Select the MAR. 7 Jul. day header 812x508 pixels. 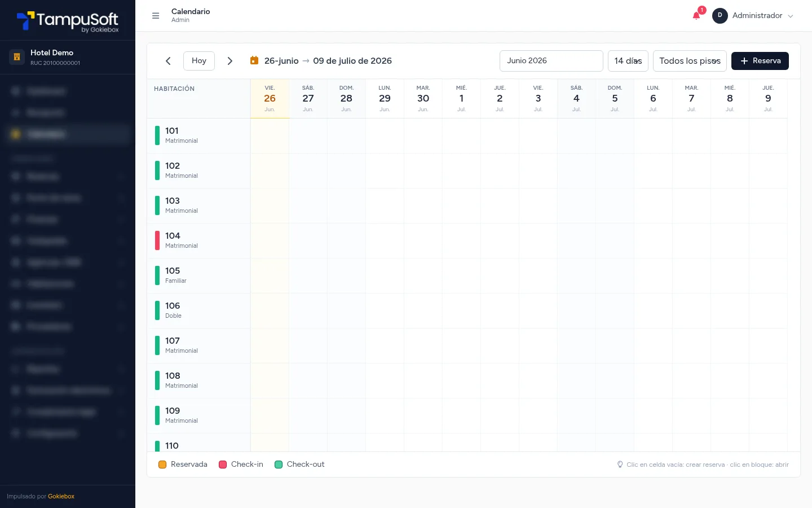coord(691,99)
